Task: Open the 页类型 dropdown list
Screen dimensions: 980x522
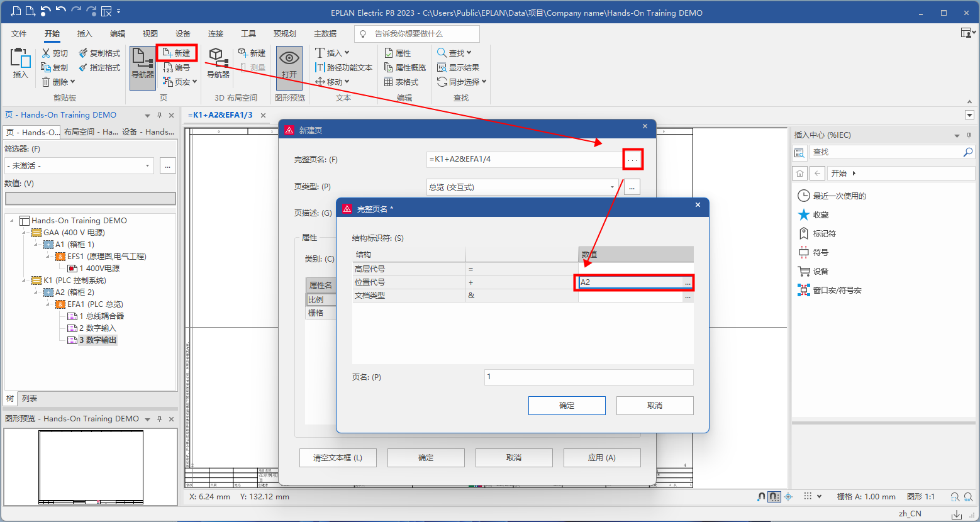Action: coord(612,187)
